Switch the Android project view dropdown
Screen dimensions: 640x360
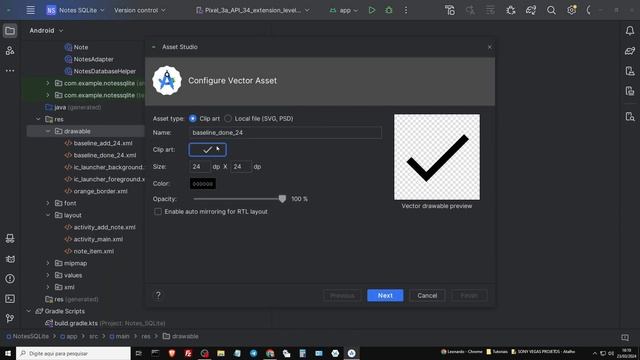click(46, 31)
